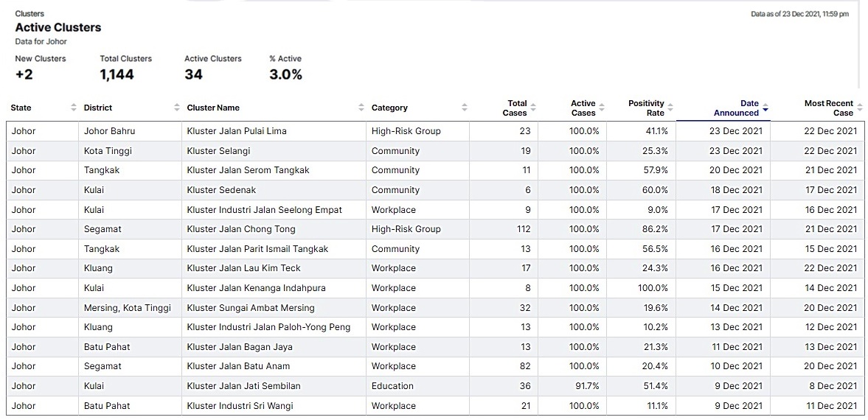
Task: Click the Total Clusters figure 1,144
Action: click(117, 74)
